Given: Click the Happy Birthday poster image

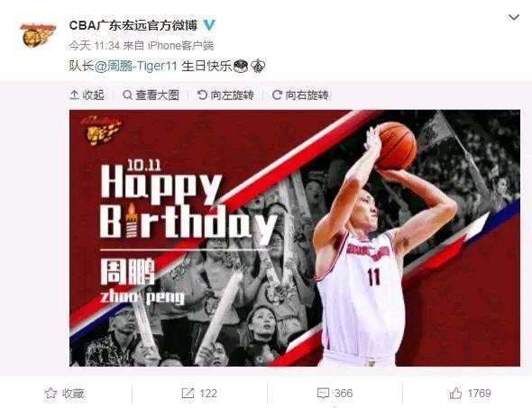Looking at the screenshot, I should [295, 238].
